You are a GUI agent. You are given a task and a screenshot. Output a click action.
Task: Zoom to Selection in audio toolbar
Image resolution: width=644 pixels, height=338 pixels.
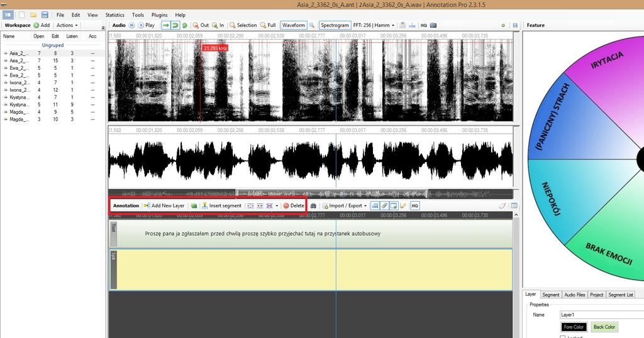[243, 25]
